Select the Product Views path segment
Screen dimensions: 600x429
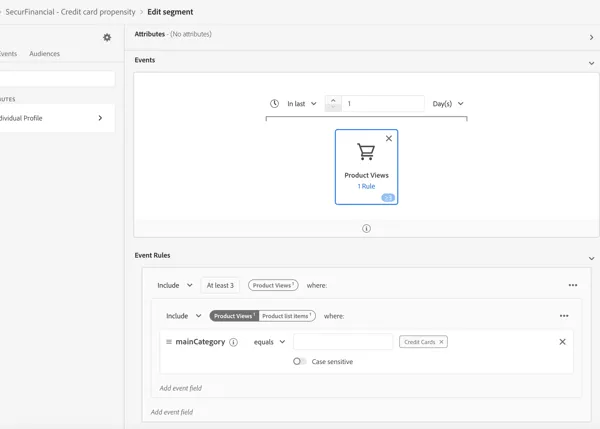pyautogui.click(x=234, y=316)
